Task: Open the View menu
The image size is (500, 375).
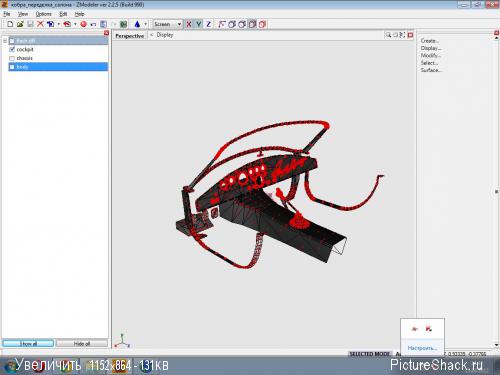Action: pos(23,14)
